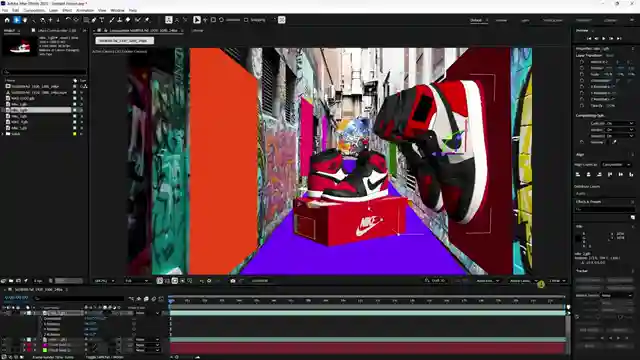Select the Clone Stamp tool
The image size is (640, 360).
coord(119,20)
